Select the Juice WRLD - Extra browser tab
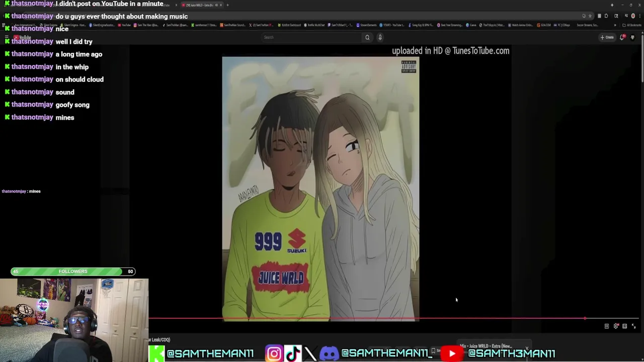 [x=201, y=5]
